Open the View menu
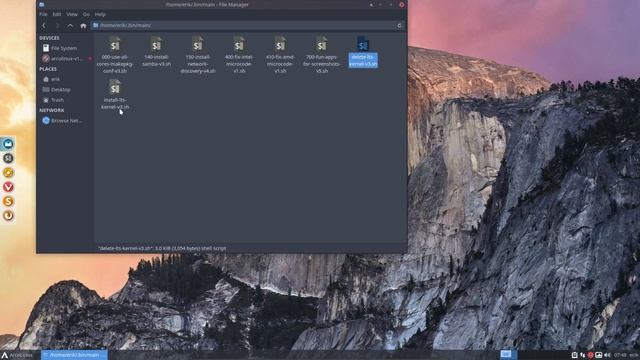 [72, 14]
